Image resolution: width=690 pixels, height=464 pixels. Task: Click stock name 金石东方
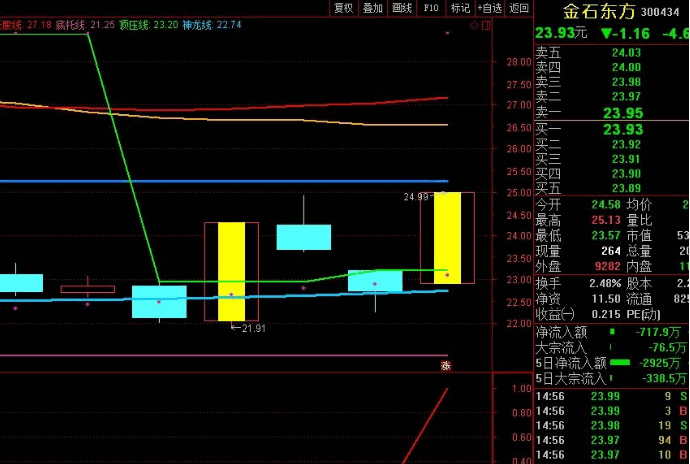599,11
